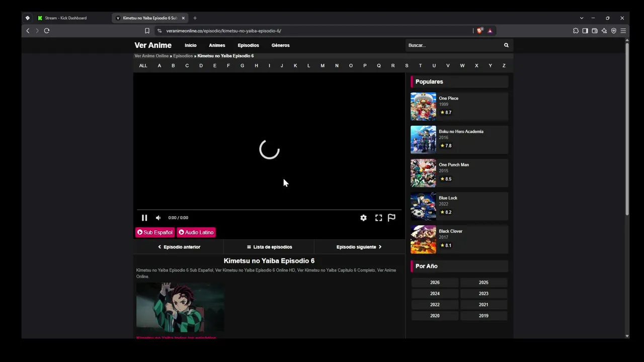This screenshot has height=362, width=644.
Task: Click the search magnifier icon
Action: click(506, 45)
